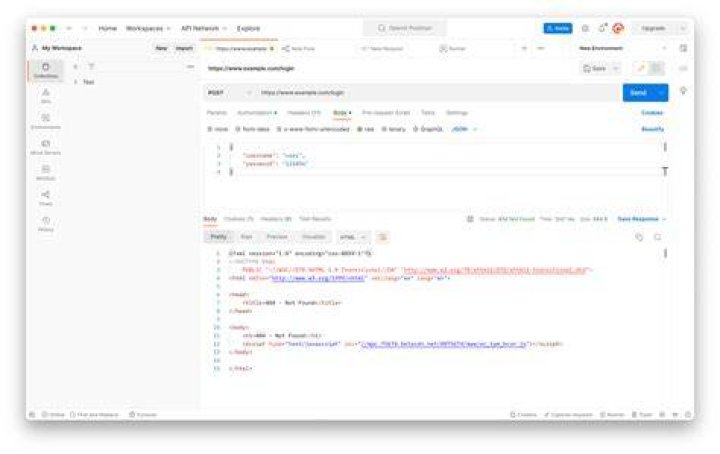The image size is (720, 454).
Task: Navigate back with the header arrow
Action: 69,28
